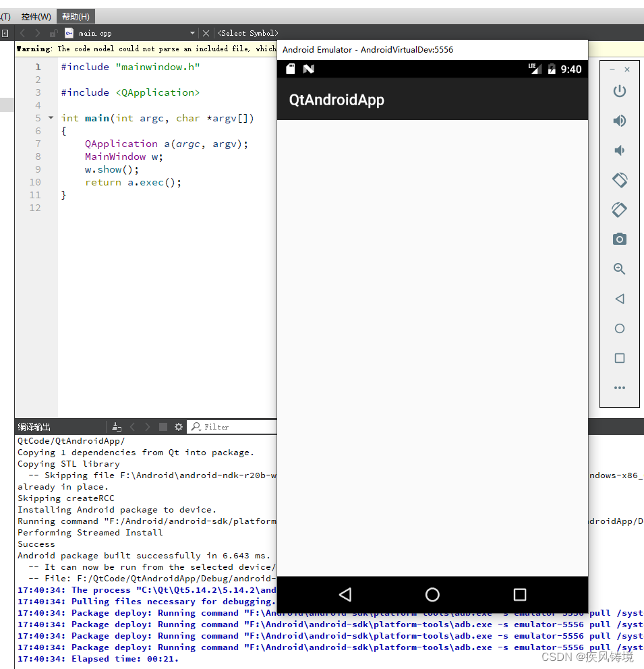Click 'Android package built successfully' output line
Image resolution: width=644 pixels, height=669 pixels.
click(144, 556)
